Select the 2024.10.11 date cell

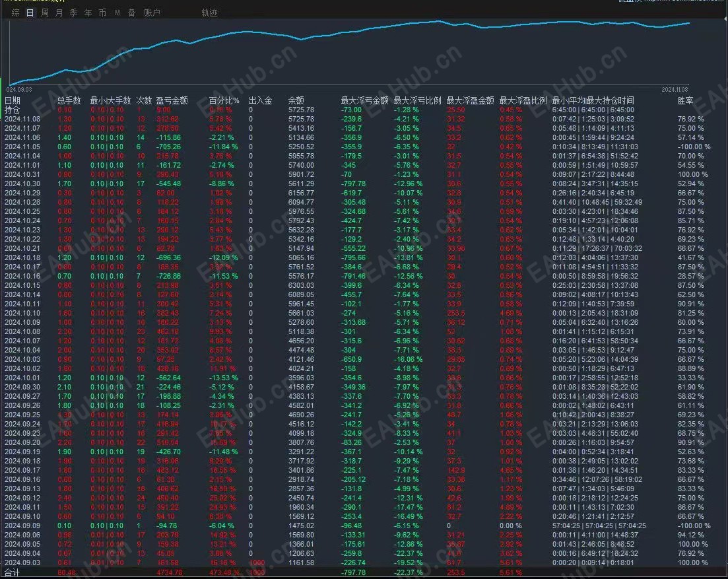coord(22,304)
